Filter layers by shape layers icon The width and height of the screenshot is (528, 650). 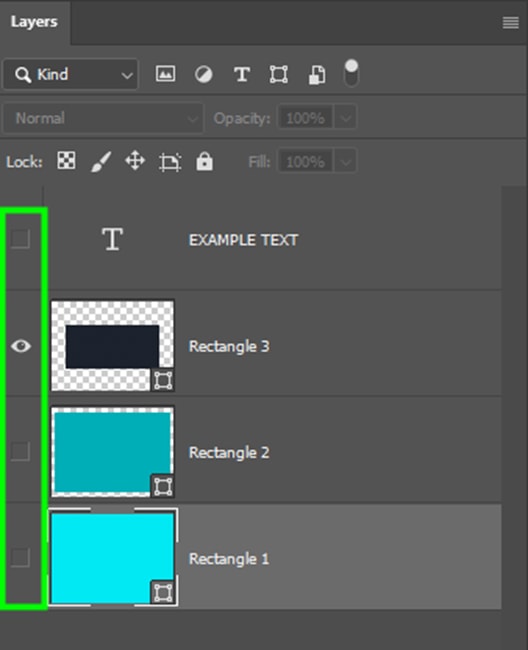coord(279,75)
